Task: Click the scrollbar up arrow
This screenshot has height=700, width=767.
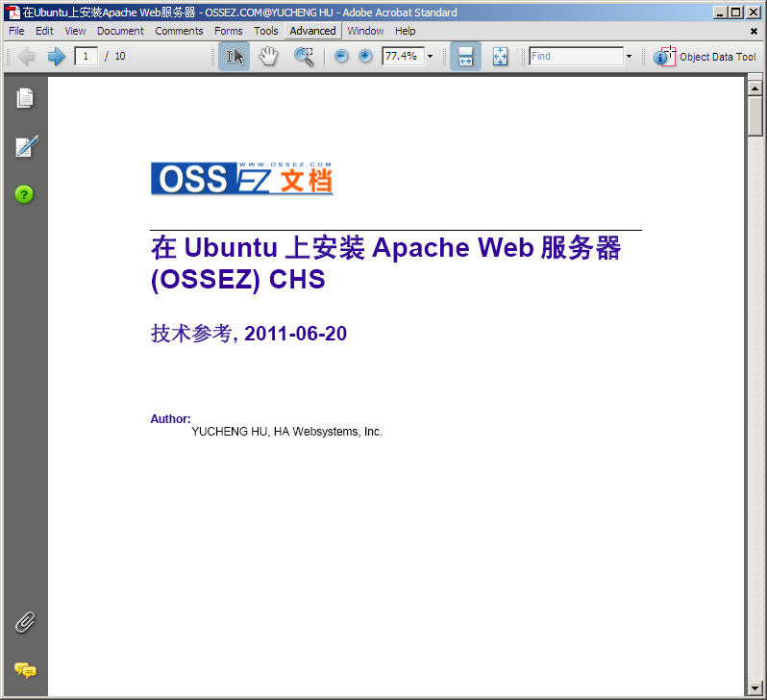Action: click(755, 88)
